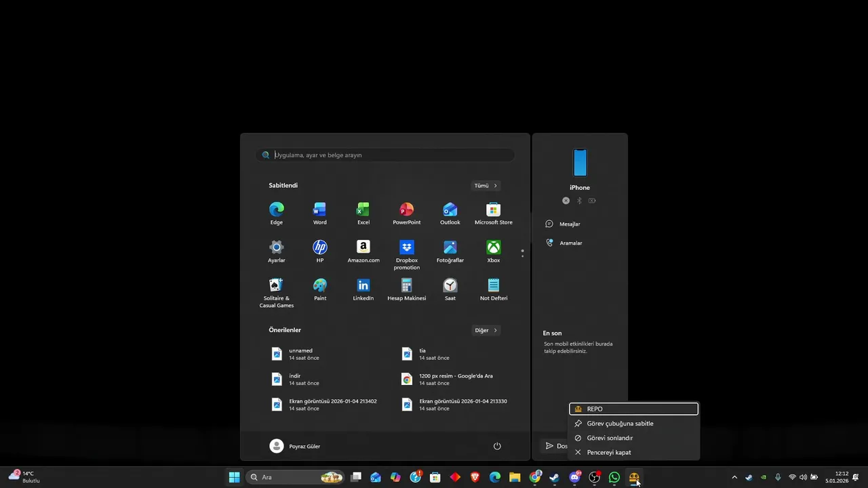This screenshot has height=488, width=868.
Task: Open Not Defteri notepad app
Action: pyautogui.click(x=494, y=289)
